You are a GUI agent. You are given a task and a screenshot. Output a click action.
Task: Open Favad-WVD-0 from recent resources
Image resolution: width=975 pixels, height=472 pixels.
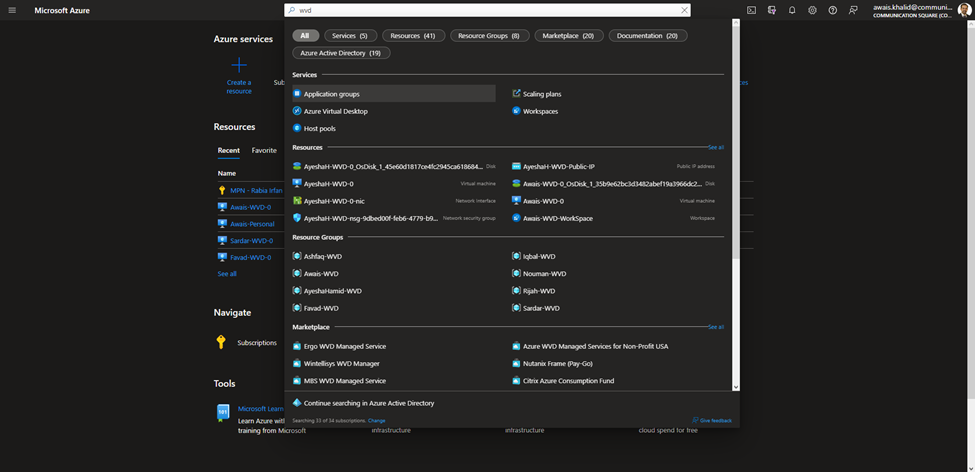click(x=251, y=257)
